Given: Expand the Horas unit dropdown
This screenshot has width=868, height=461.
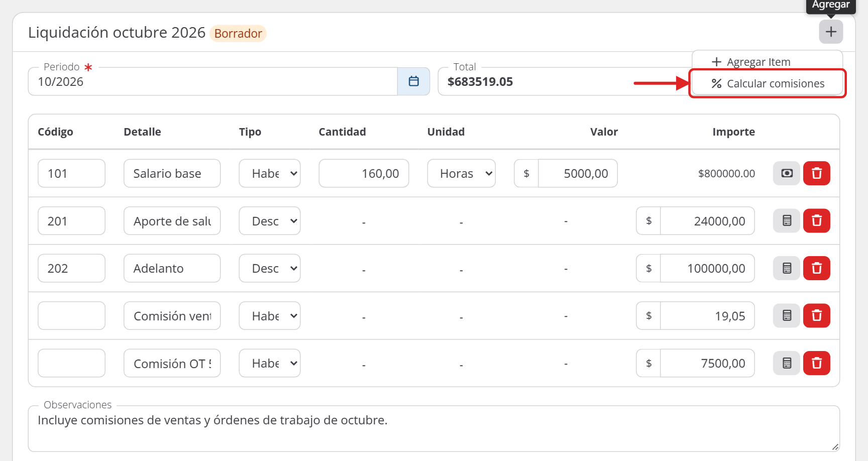Looking at the screenshot, I should pos(461,173).
